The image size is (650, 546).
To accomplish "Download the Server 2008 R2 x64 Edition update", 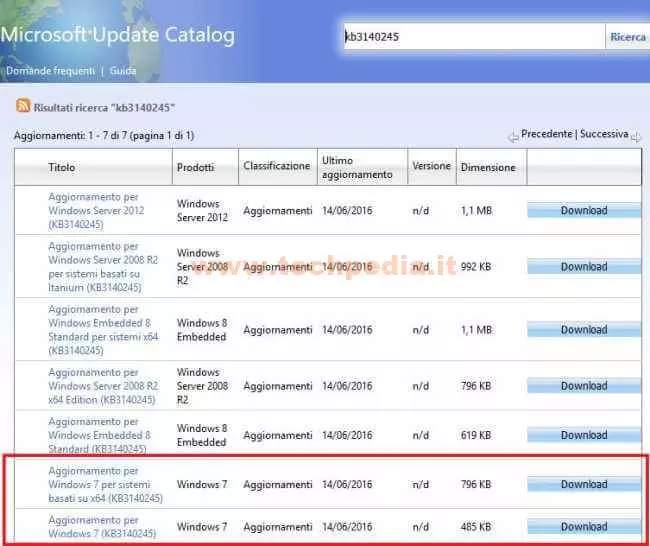I will tap(584, 386).
